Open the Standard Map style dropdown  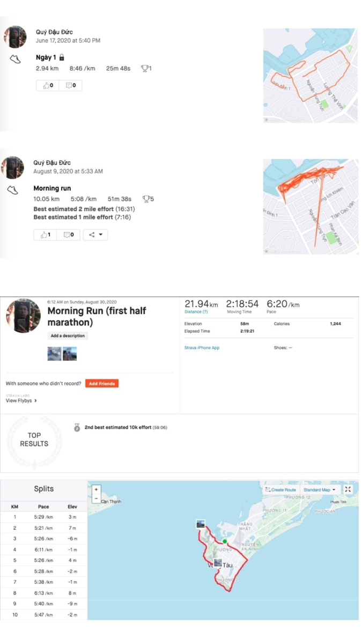click(320, 490)
